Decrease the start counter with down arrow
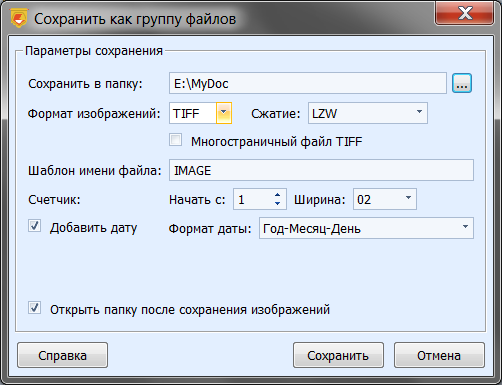Screen dimensions: 502x385 (277, 203)
